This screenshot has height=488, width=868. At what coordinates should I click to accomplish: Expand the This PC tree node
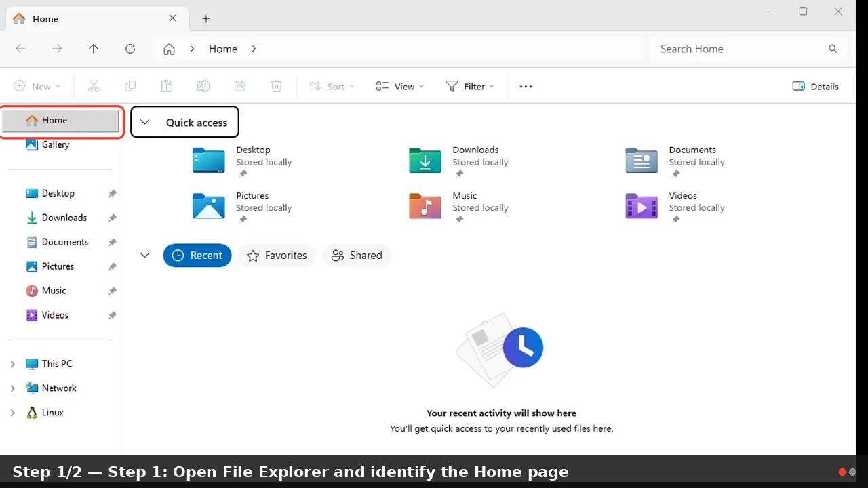point(12,364)
